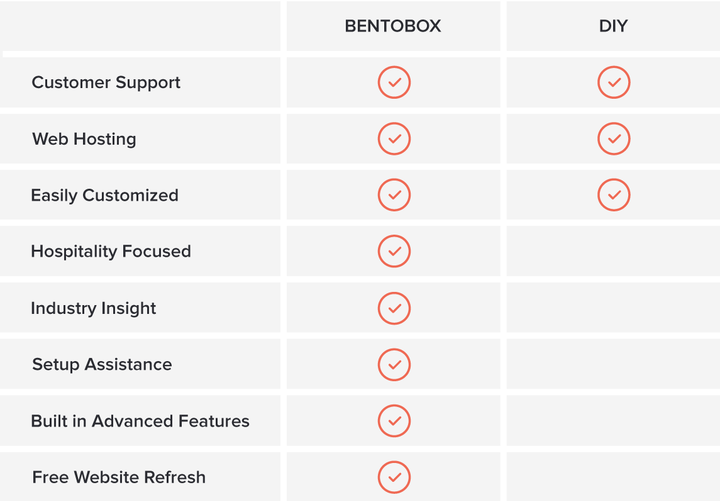Click BentoBox checkmark for Free Website Refresh
Image resolution: width=720 pixels, height=501 pixels.
pos(394,477)
